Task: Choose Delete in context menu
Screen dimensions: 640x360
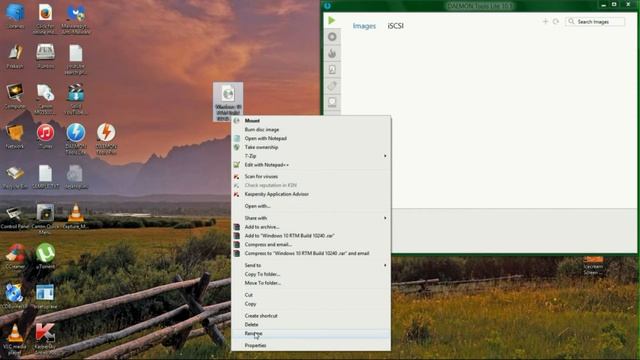Action: [x=311, y=324]
